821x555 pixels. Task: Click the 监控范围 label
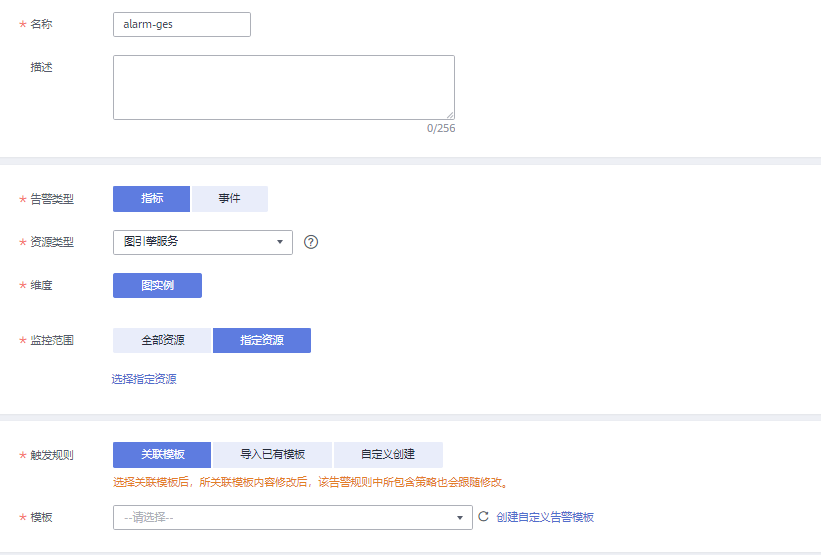(52, 340)
